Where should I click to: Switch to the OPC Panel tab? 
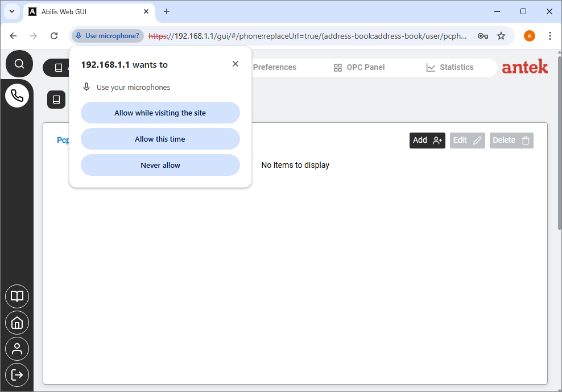tap(359, 67)
